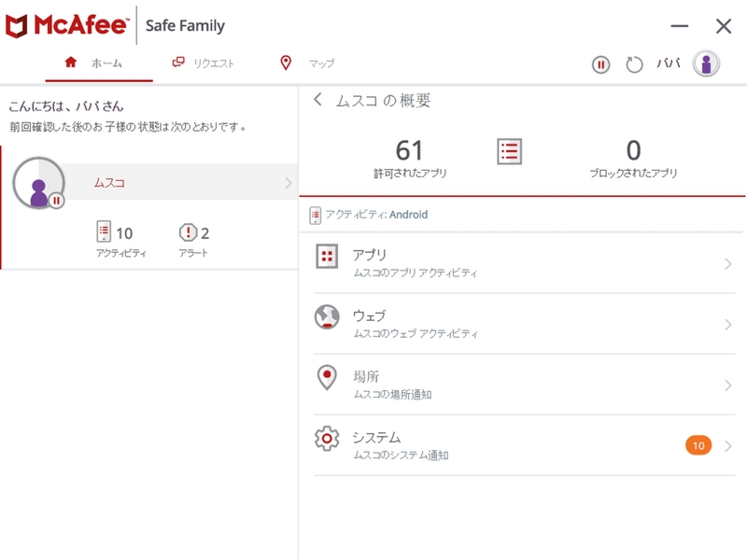Open ムスコのウェブ アクティビティ link
The image size is (747, 560).
click(416, 333)
